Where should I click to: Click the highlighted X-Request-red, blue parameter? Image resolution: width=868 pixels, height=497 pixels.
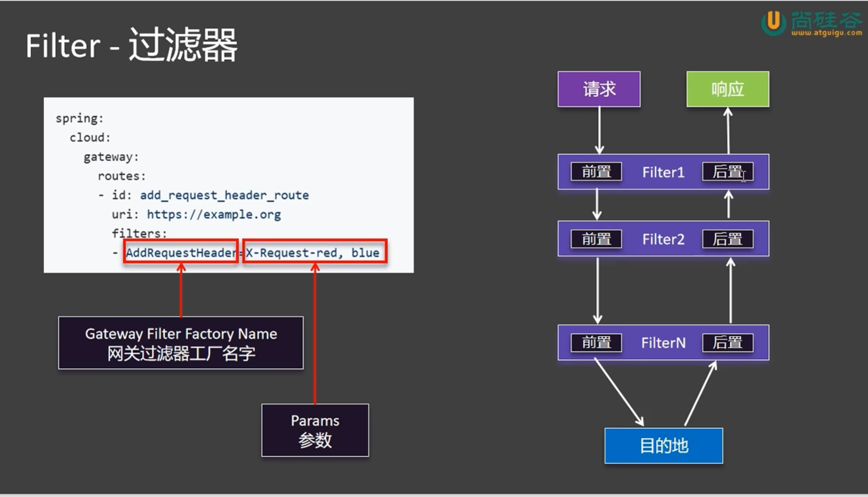314,253
